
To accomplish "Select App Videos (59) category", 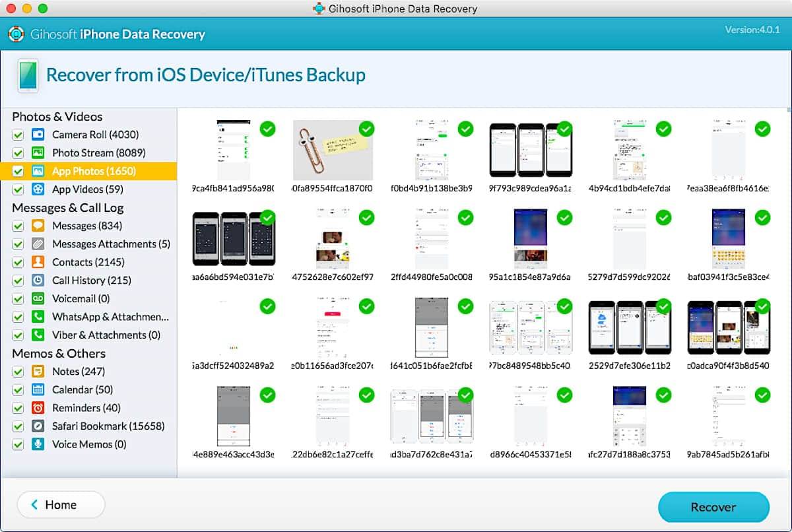I will coord(87,189).
